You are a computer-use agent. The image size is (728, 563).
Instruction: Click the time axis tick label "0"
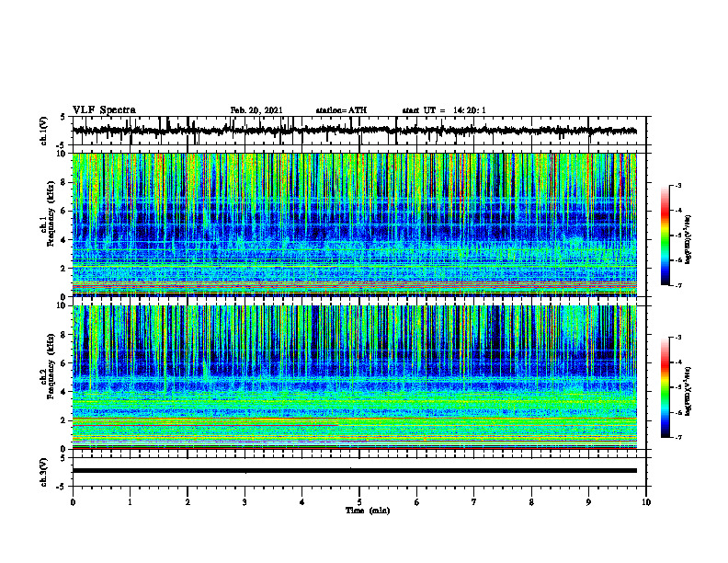pos(73,502)
